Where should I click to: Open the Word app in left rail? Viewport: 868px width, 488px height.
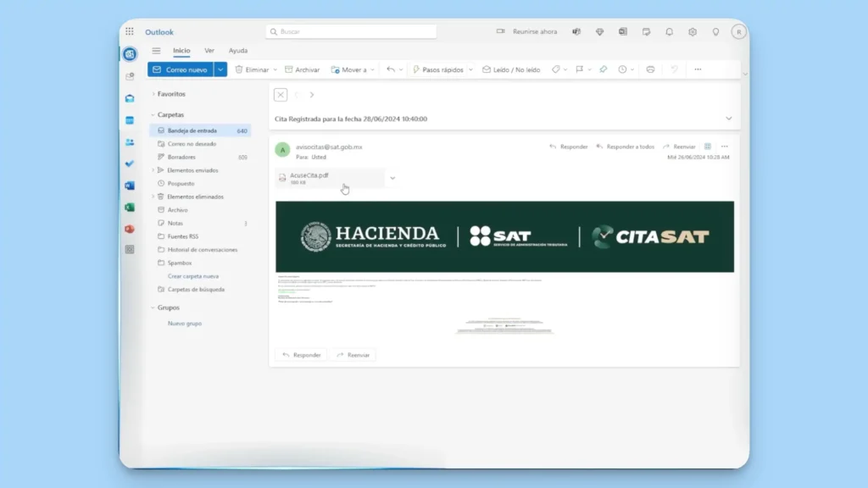[x=130, y=186]
